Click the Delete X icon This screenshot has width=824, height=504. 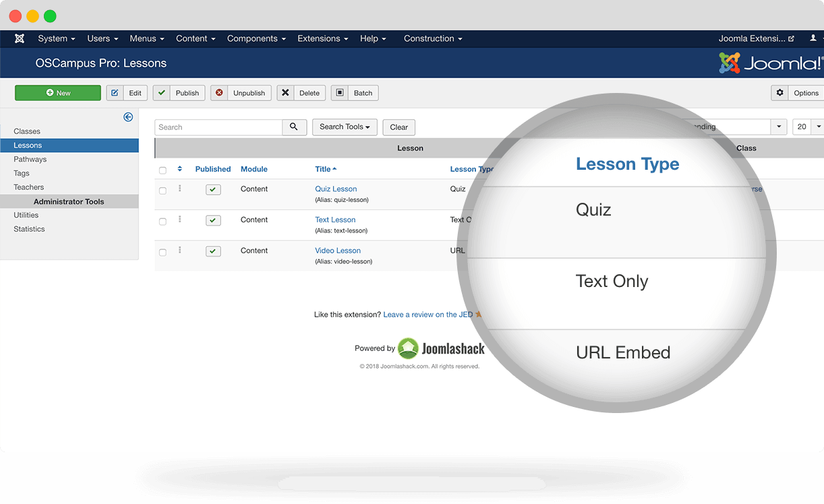coord(285,93)
